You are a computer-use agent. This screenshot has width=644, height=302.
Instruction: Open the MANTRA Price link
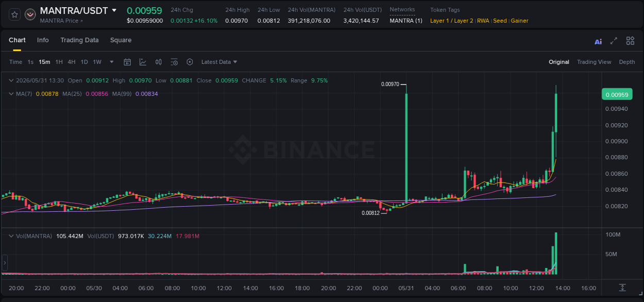(61, 21)
